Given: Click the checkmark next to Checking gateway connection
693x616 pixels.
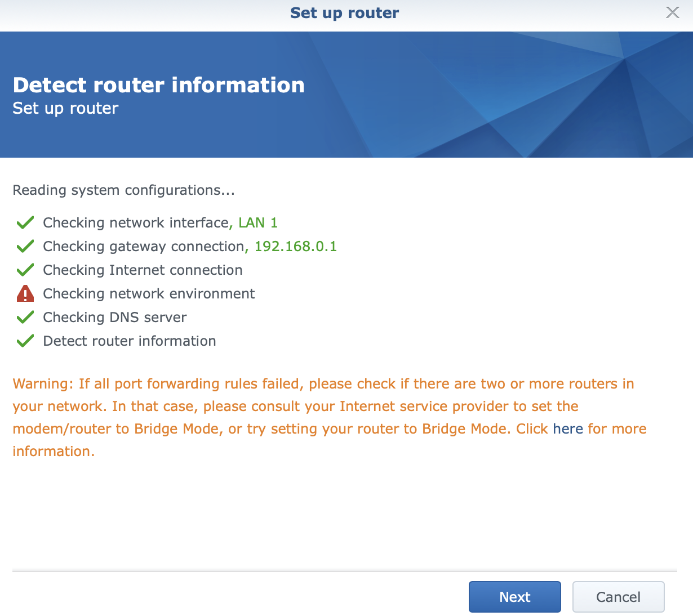Looking at the screenshot, I should pos(25,247).
